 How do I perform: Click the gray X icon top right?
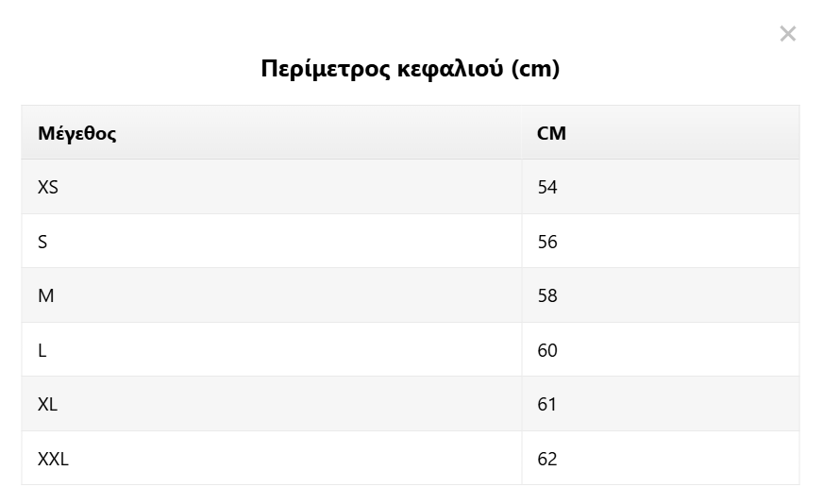click(787, 34)
